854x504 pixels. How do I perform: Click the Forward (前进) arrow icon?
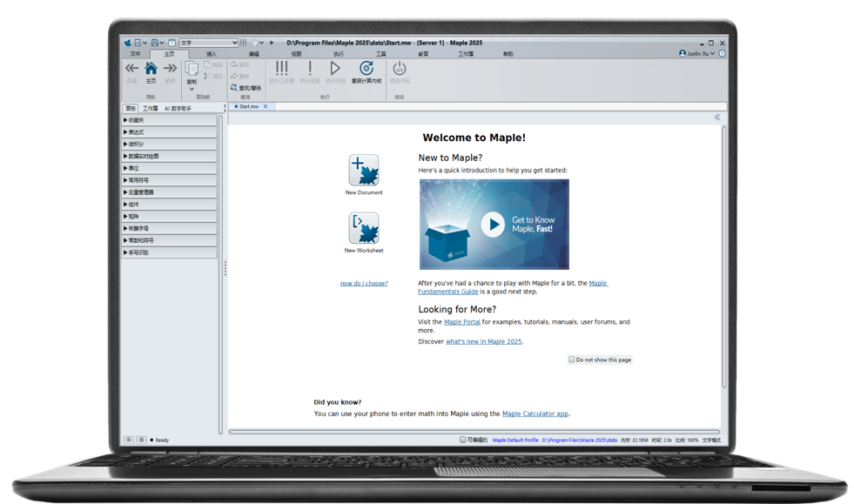tap(170, 68)
